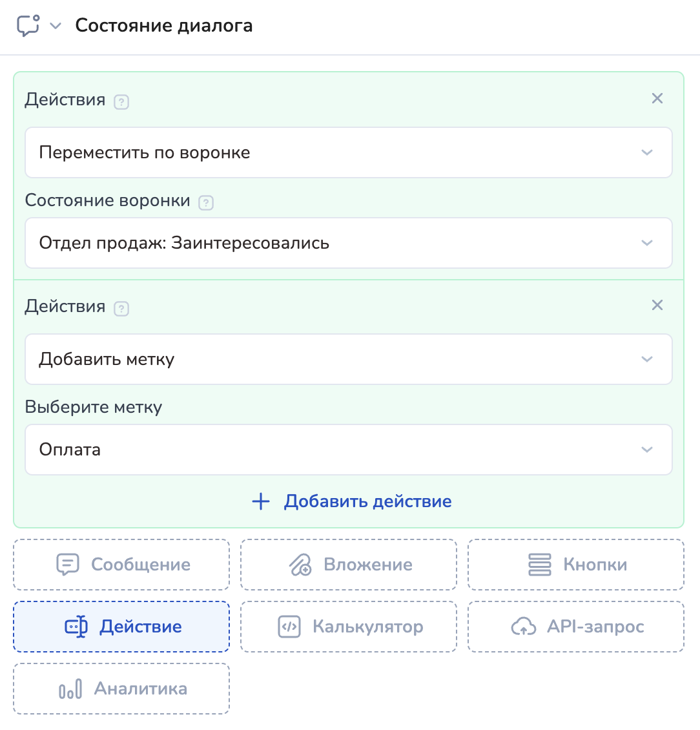The image size is (700, 730).
Task: Open the Добавить метку action dropdown
Action: [349, 359]
